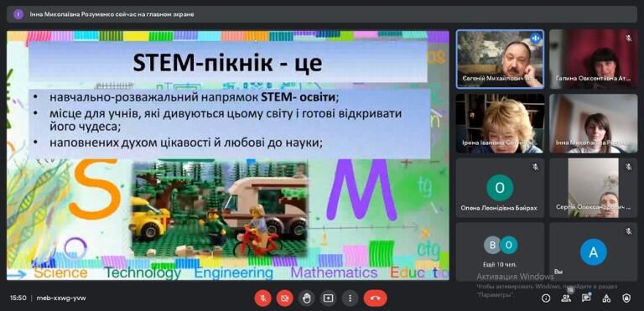Click Інна Миколаївна's participant video tile

[594, 123]
